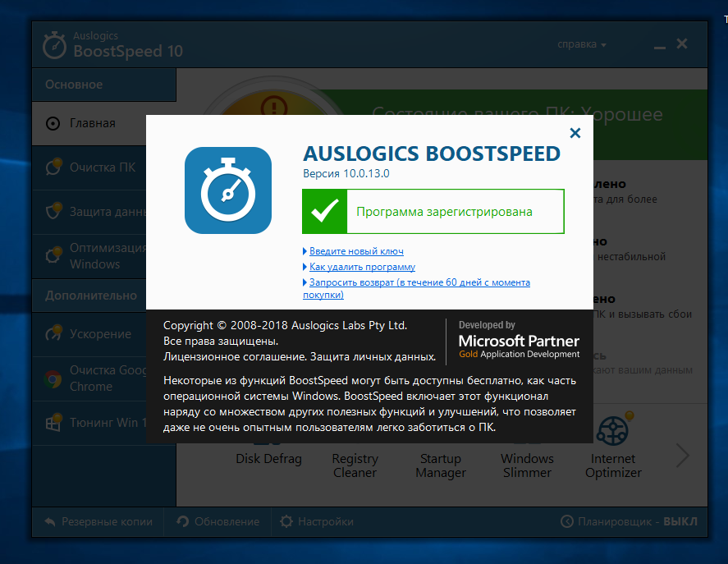Open 'Резервные копии' in the bottom bar
The height and width of the screenshot is (564, 728).
pos(98,522)
